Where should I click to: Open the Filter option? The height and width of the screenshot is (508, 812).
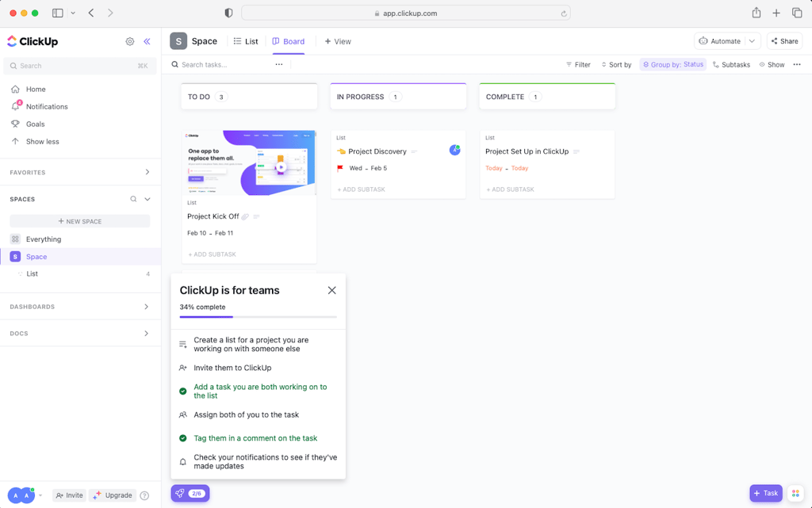pyautogui.click(x=578, y=65)
